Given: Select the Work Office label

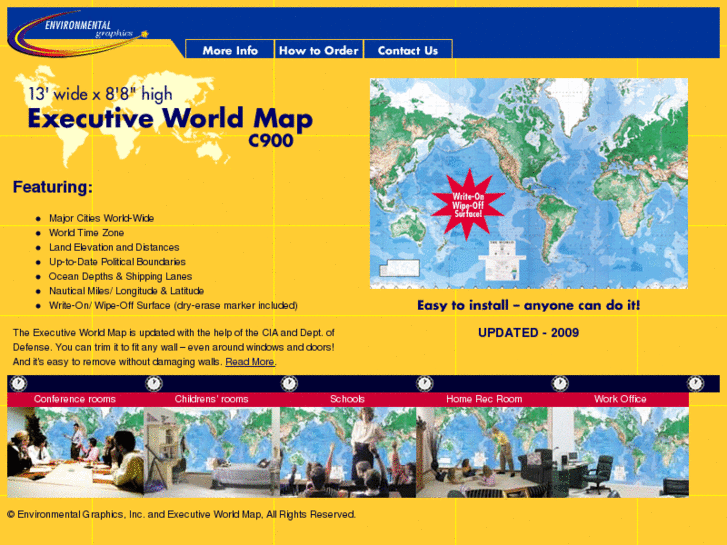Looking at the screenshot, I should tap(620, 399).
